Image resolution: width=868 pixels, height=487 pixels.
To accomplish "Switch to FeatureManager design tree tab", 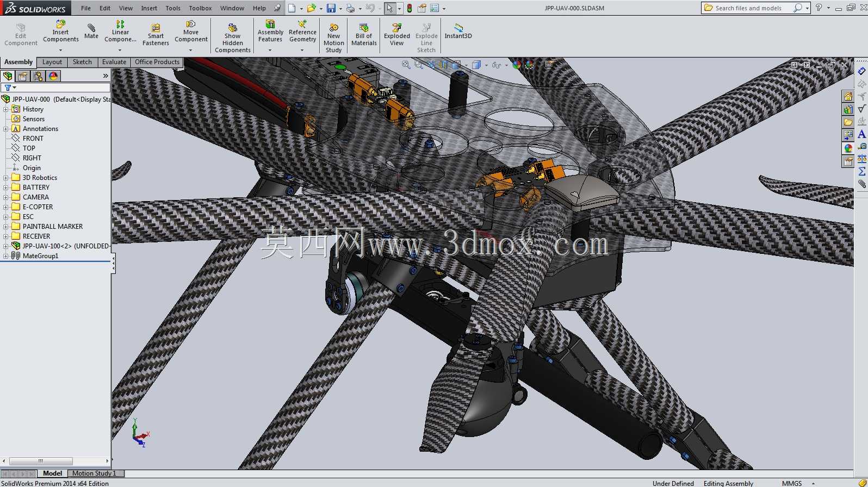I will coord(8,76).
